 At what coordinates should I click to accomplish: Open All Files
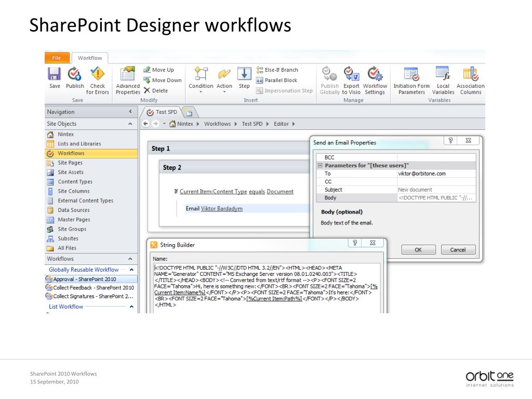click(x=91, y=248)
